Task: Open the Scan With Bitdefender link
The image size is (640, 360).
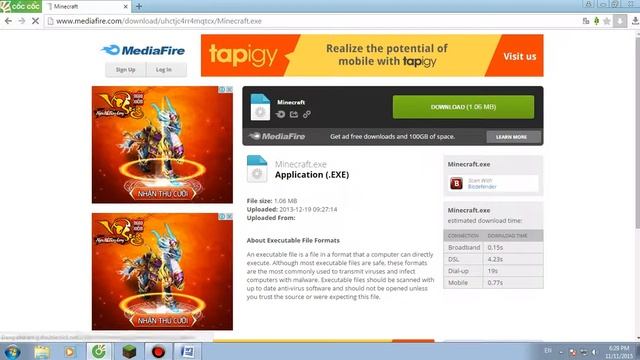Action: [x=482, y=184]
